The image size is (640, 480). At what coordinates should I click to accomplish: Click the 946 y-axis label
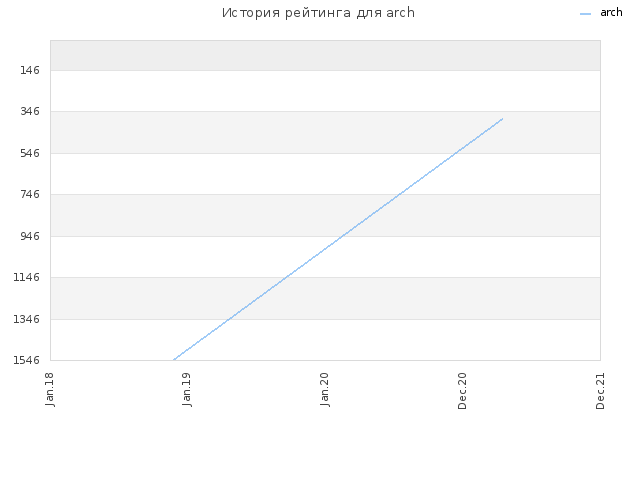pyautogui.click(x=30, y=236)
